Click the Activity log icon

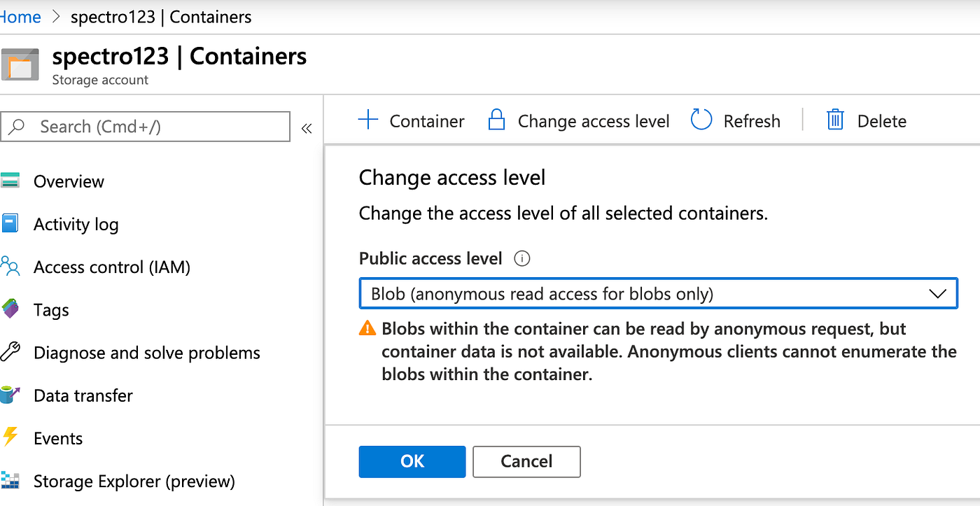pyautogui.click(x=10, y=224)
